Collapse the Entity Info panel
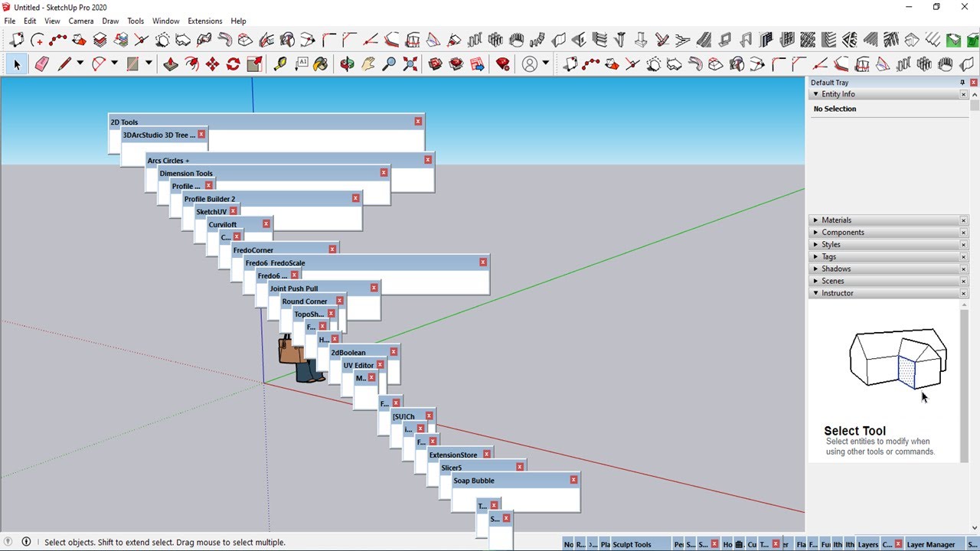 [815, 94]
